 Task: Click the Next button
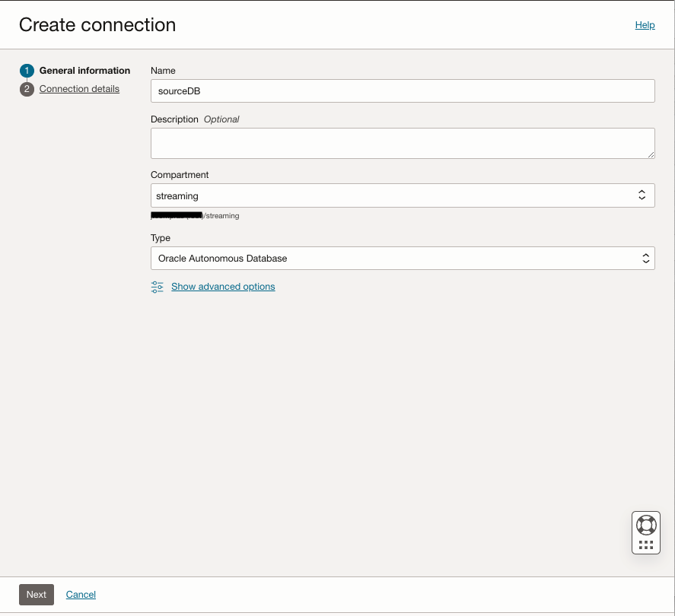[x=37, y=595]
